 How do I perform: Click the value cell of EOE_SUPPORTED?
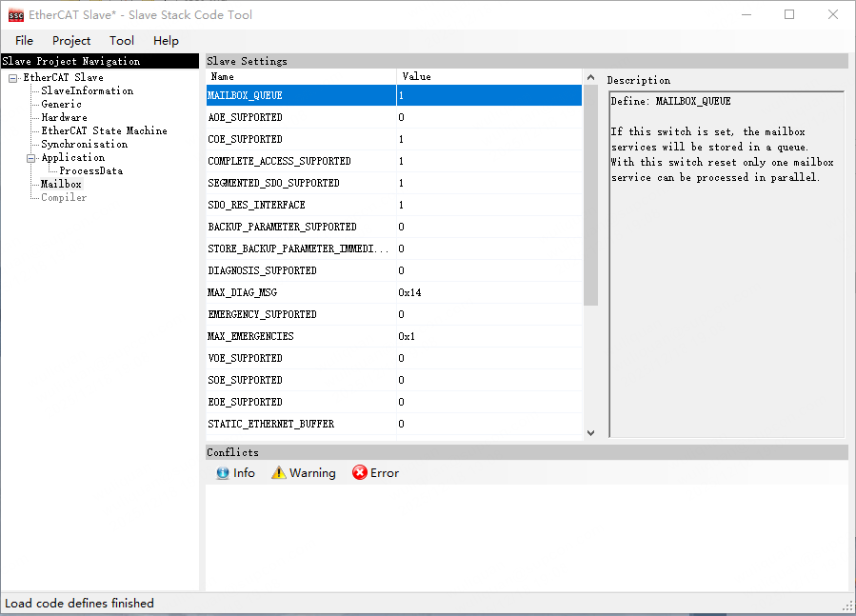coord(489,402)
